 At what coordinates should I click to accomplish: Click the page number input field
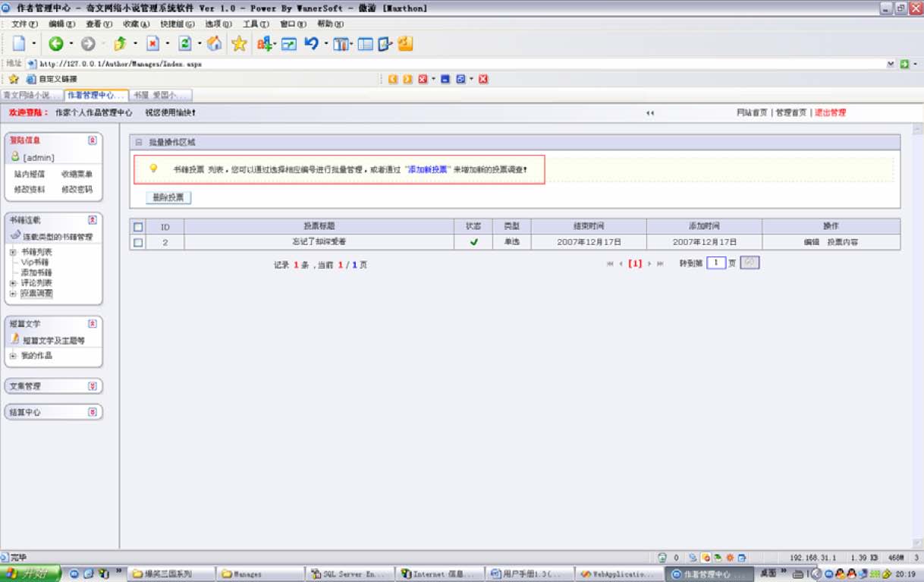pyautogui.click(x=716, y=263)
